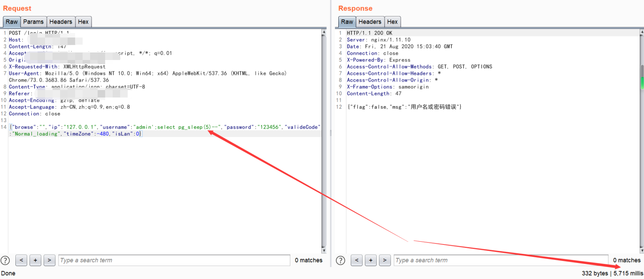Click scroll-down arrow of Response pane scrollbar
Viewport: 644px width, 279px height.
point(642,250)
